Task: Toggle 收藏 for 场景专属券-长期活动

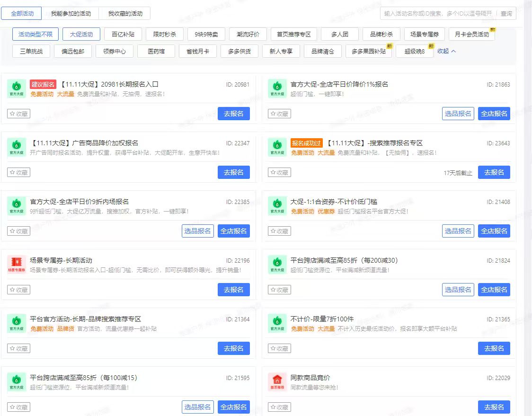Action: pyautogui.click(x=19, y=290)
